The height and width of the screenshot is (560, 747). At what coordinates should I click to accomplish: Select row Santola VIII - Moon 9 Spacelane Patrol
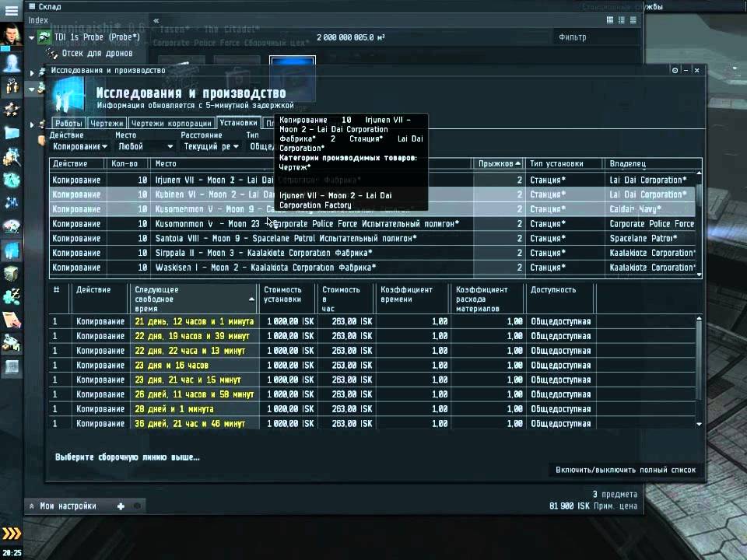(x=372, y=238)
